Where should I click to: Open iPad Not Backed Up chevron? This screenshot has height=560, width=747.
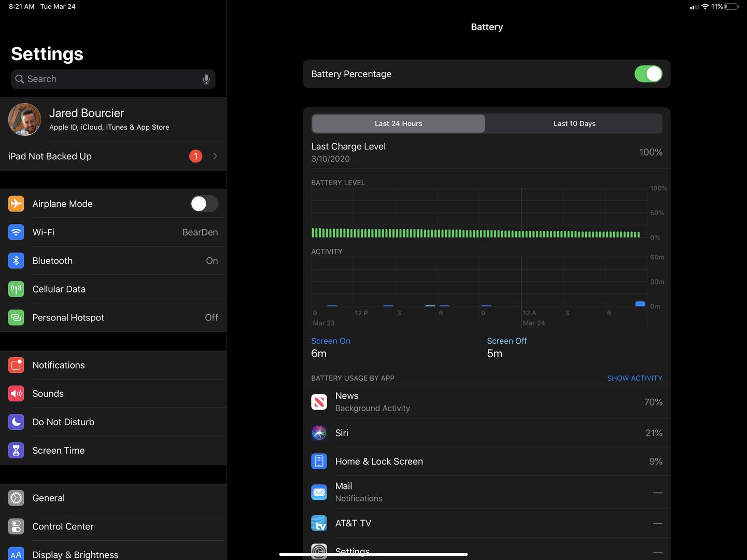click(x=215, y=156)
